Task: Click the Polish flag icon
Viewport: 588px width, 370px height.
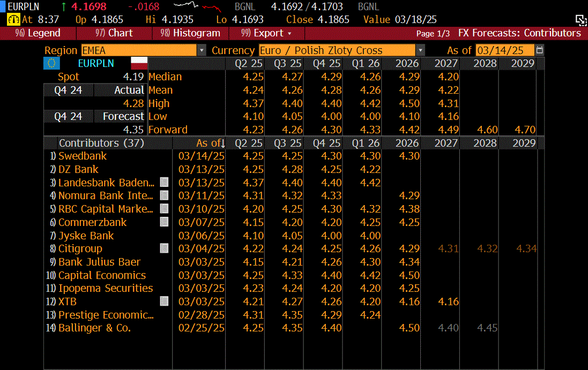Action: click(139, 63)
